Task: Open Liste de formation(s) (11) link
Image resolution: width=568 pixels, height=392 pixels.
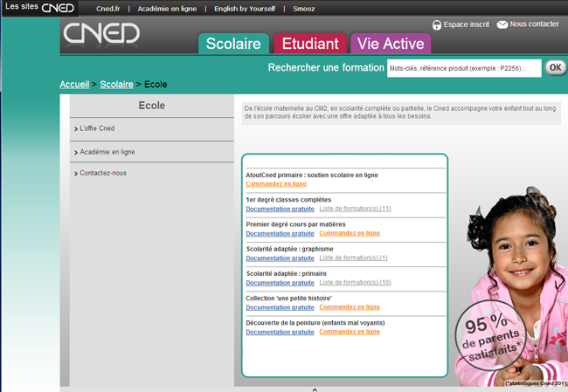Action: [355, 209]
